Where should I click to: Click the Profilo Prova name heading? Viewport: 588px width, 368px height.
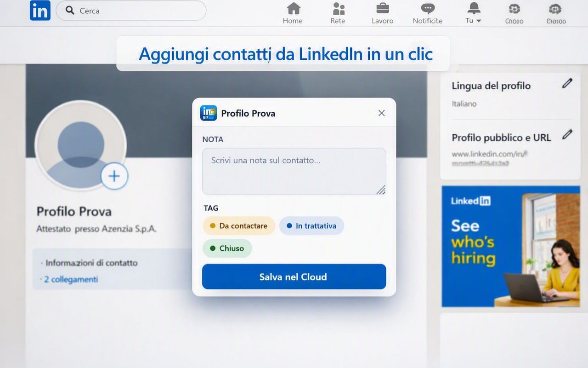click(74, 212)
